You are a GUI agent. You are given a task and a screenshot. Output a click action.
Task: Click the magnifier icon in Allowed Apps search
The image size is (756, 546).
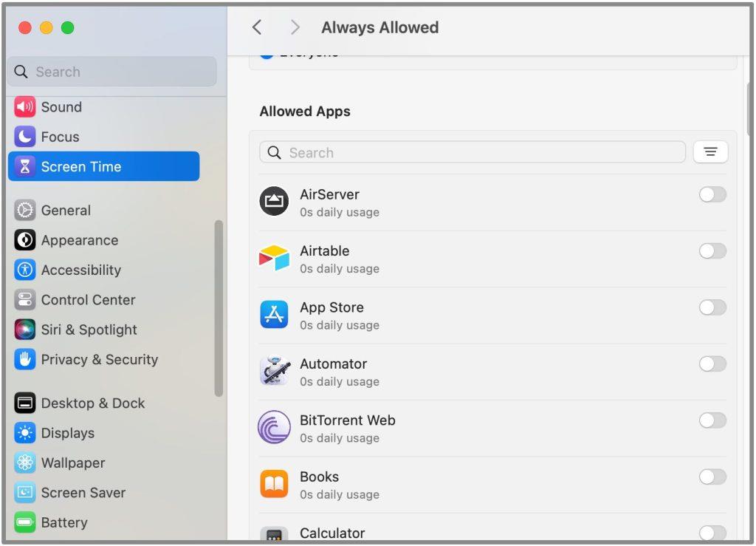coord(274,153)
